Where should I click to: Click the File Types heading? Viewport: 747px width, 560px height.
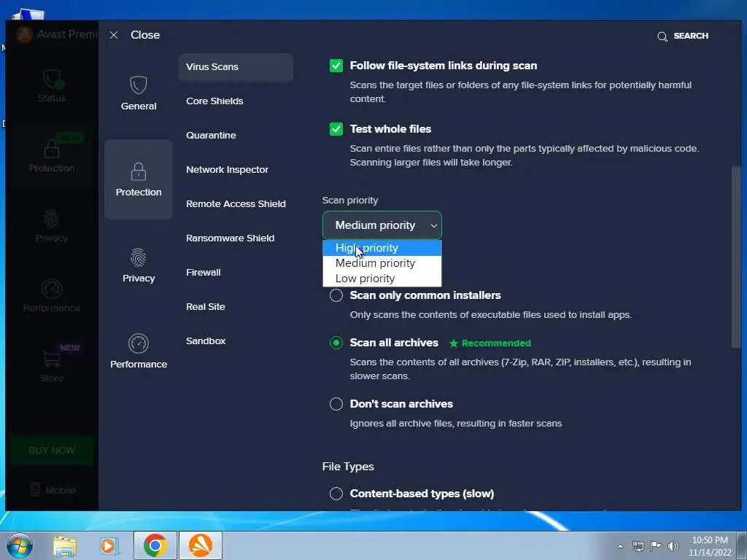coord(348,467)
